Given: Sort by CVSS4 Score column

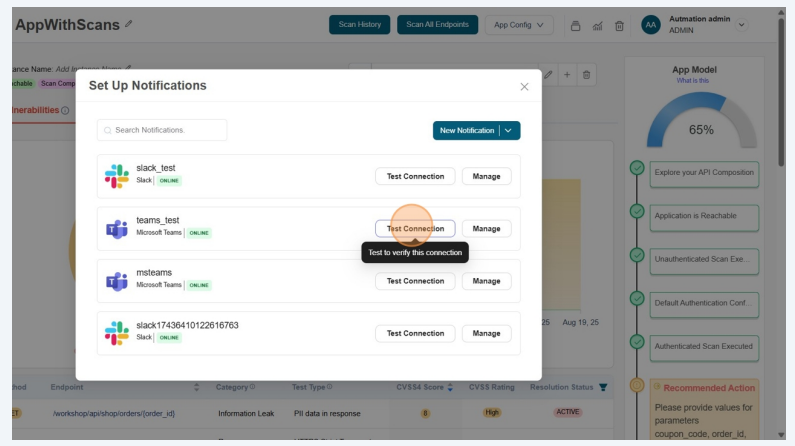Looking at the screenshot, I should click(450, 387).
